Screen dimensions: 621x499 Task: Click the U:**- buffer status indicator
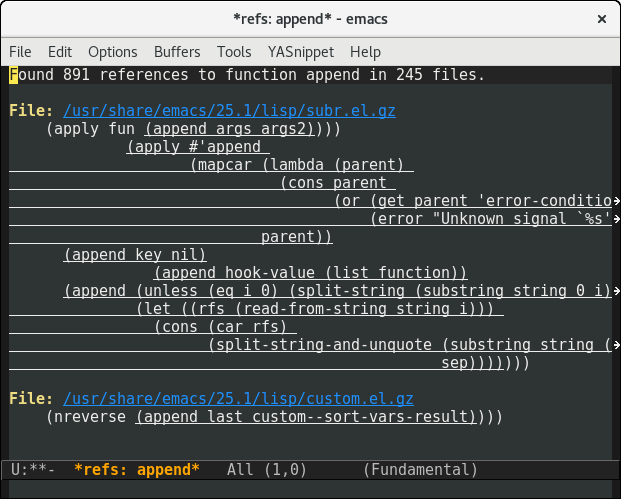33,470
